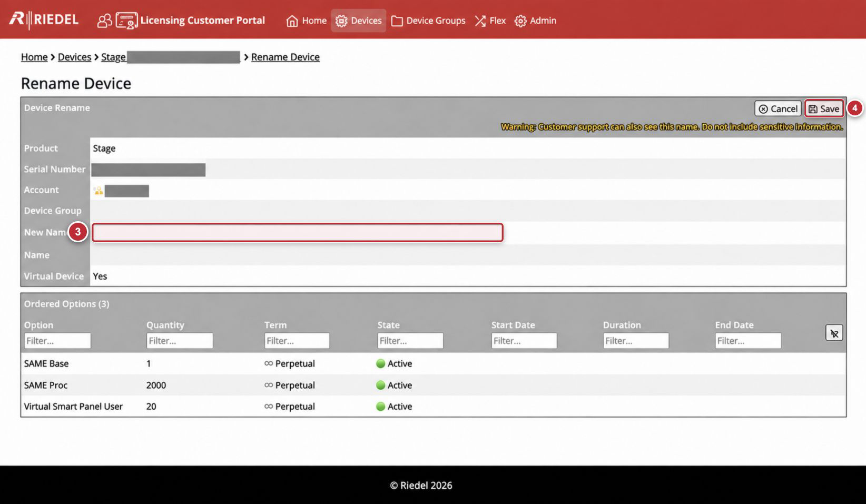Sort by the Start Date column header
866x504 pixels.
pos(513,325)
